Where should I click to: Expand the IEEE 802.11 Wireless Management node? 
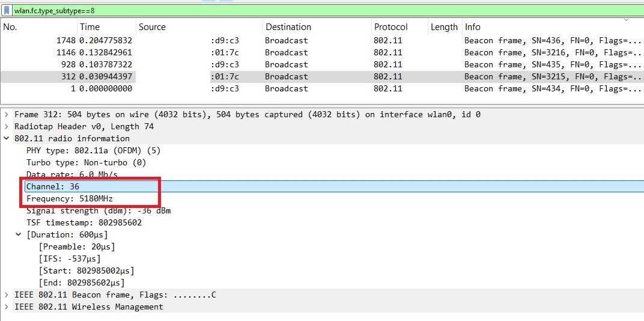pos(6,307)
